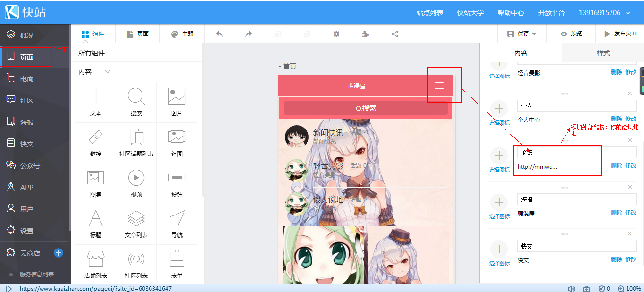Screen dimensions: 644x292
Task: Click the 个人 name input field
Action: coord(577,106)
